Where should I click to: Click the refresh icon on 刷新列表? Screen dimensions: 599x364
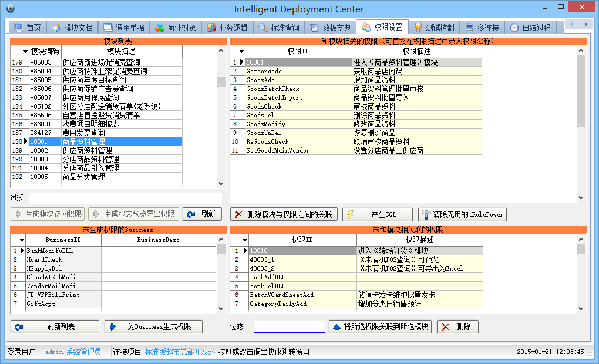click(x=19, y=327)
